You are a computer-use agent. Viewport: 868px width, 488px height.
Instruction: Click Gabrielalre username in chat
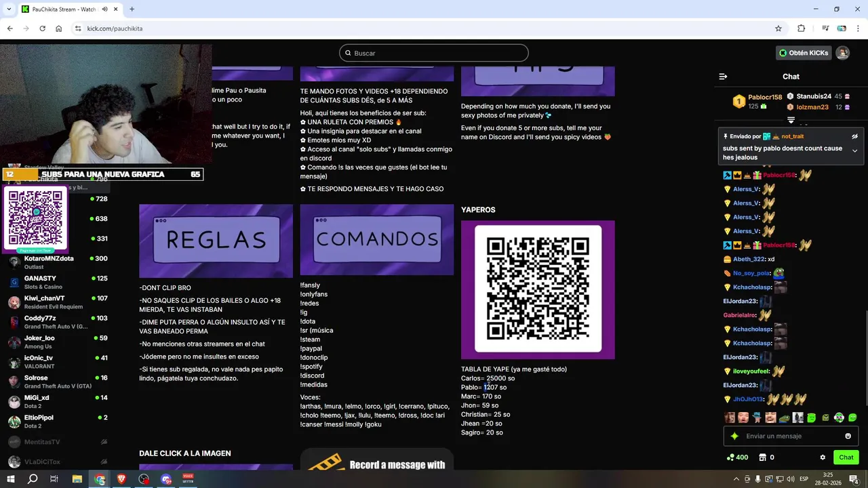739,315
